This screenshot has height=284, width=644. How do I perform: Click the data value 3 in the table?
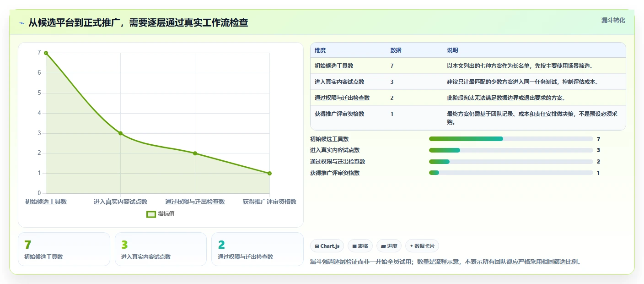tap(392, 82)
